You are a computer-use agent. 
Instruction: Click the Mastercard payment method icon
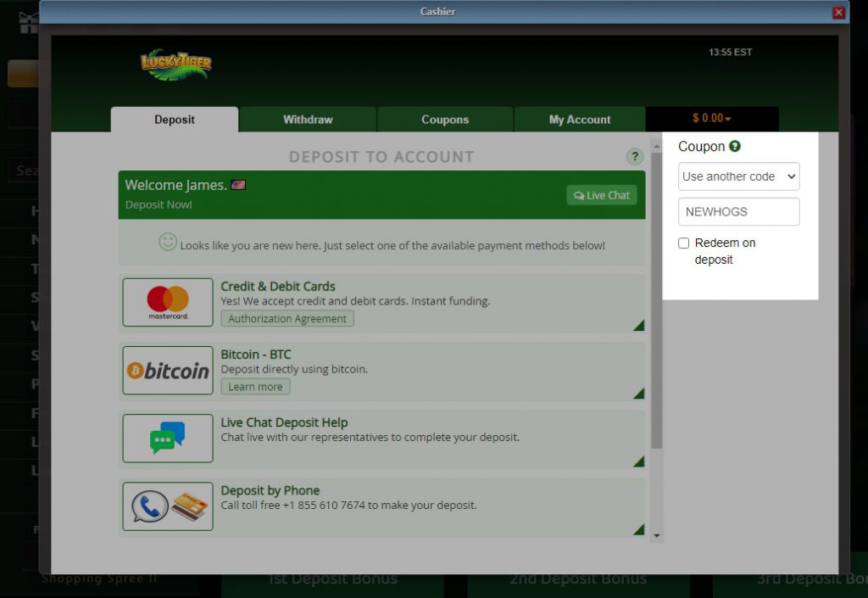(x=167, y=302)
